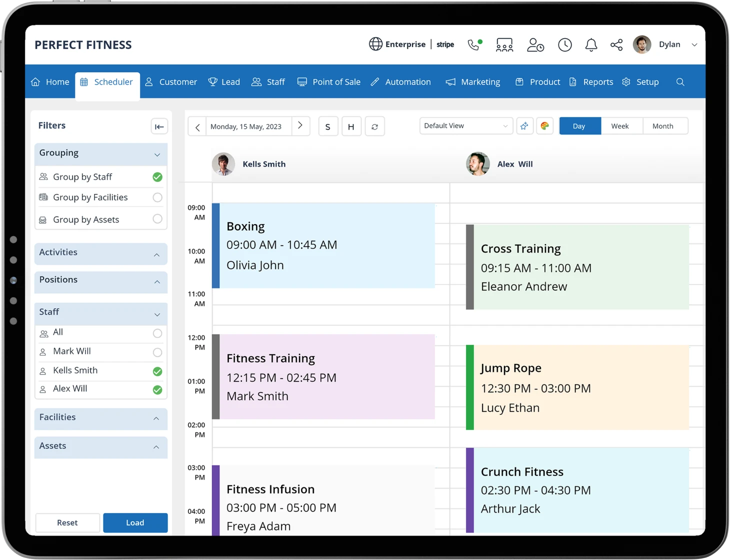Viewport: 730px width, 560px height.
Task: Click the Reset filters button
Action: tap(67, 522)
